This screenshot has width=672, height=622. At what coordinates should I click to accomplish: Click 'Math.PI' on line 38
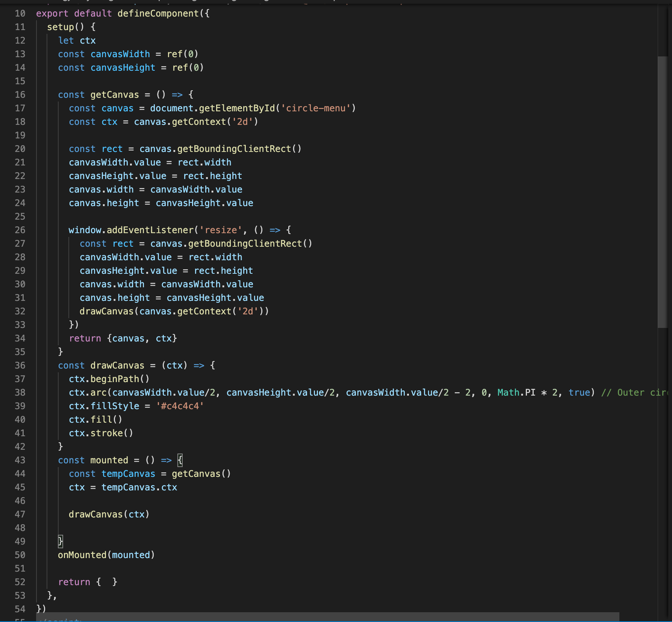point(516,393)
